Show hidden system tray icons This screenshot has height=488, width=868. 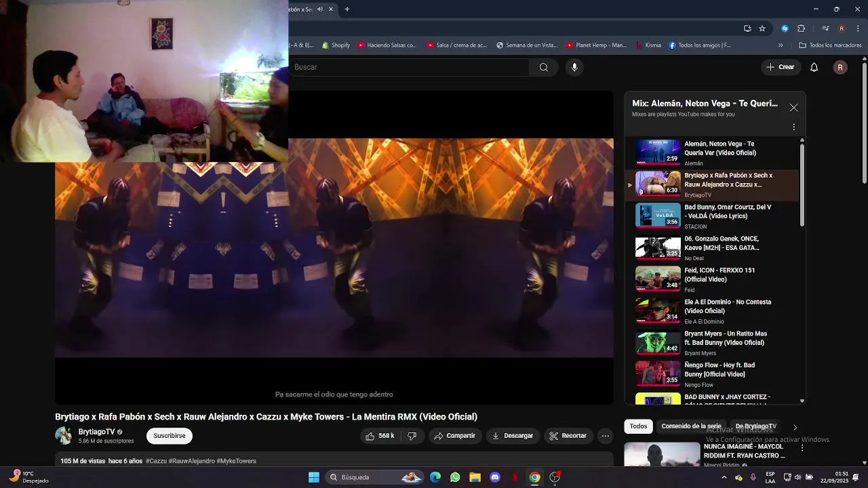724,477
